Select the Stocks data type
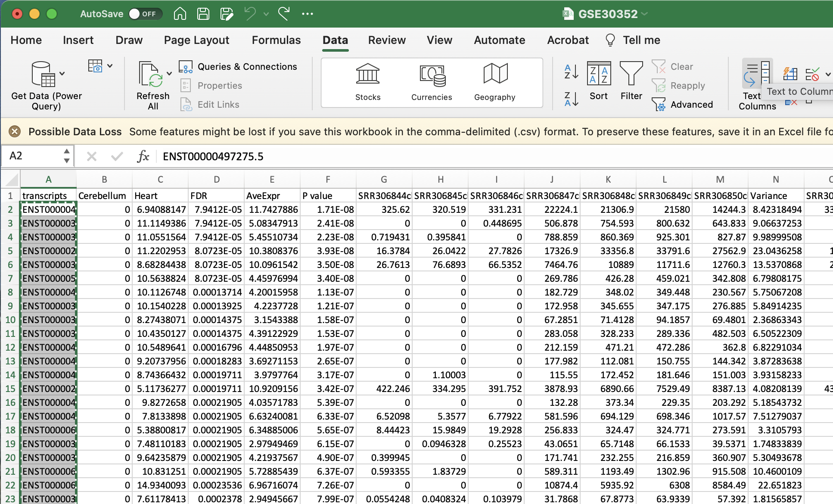This screenshot has height=504, width=833. (368, 83)
